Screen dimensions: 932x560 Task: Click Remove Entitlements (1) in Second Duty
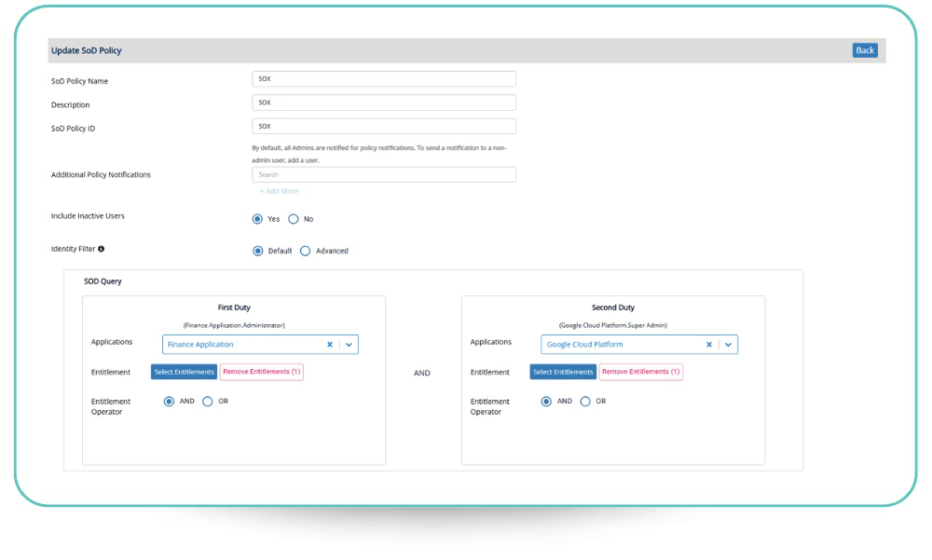640,372
